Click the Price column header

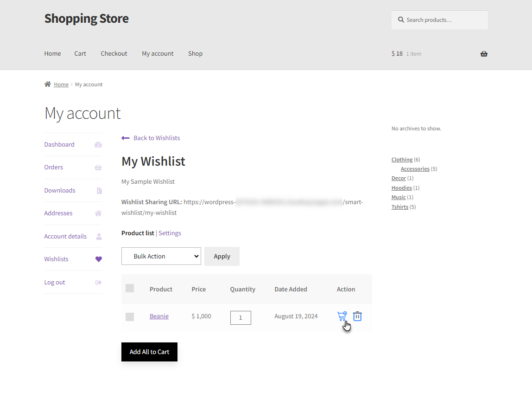[199, 289]
